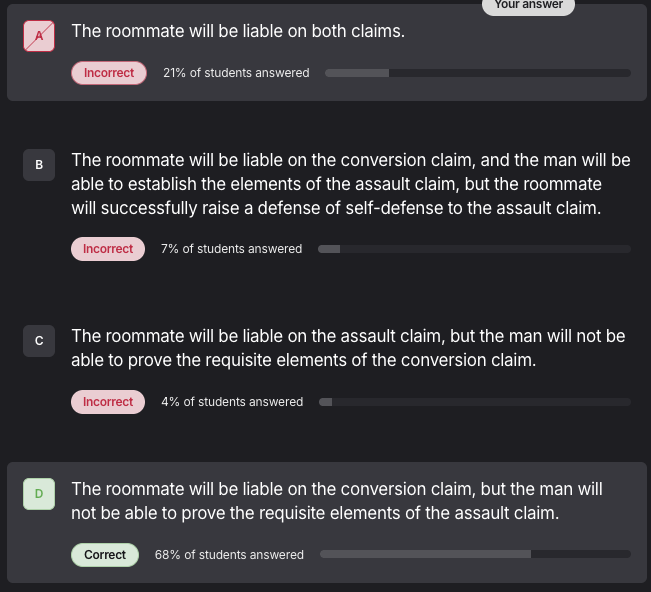Click the Incorrect badge under option C
This screenshot has height=592, width=651.
[x=108, y=402]
